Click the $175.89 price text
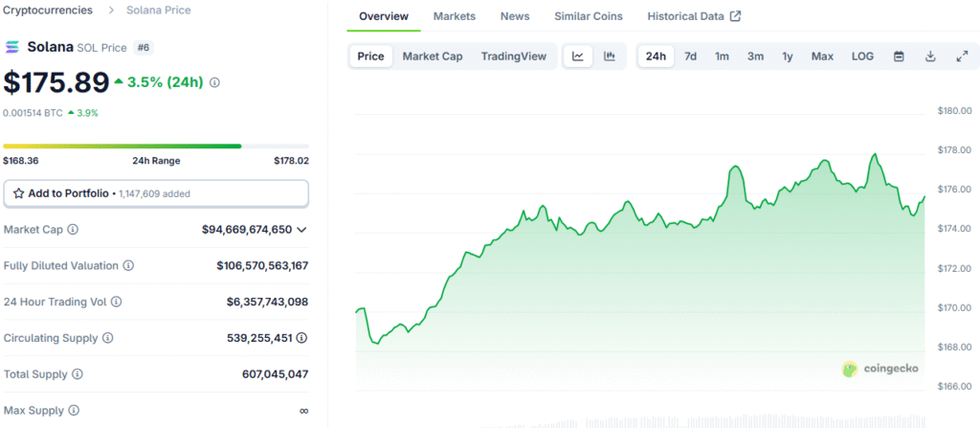The height and width of the screenshot is (428, 980). [56, 82]
